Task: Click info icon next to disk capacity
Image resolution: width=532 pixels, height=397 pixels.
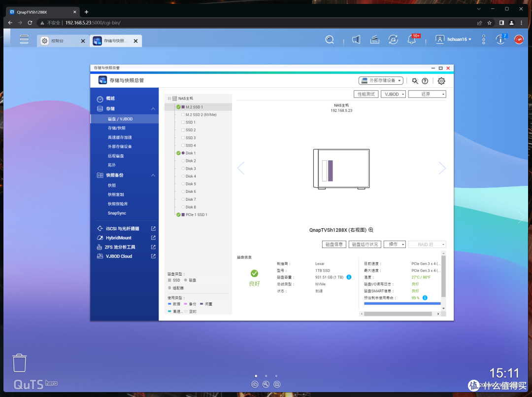Action: pyautogui.click(x=349, y=277)
